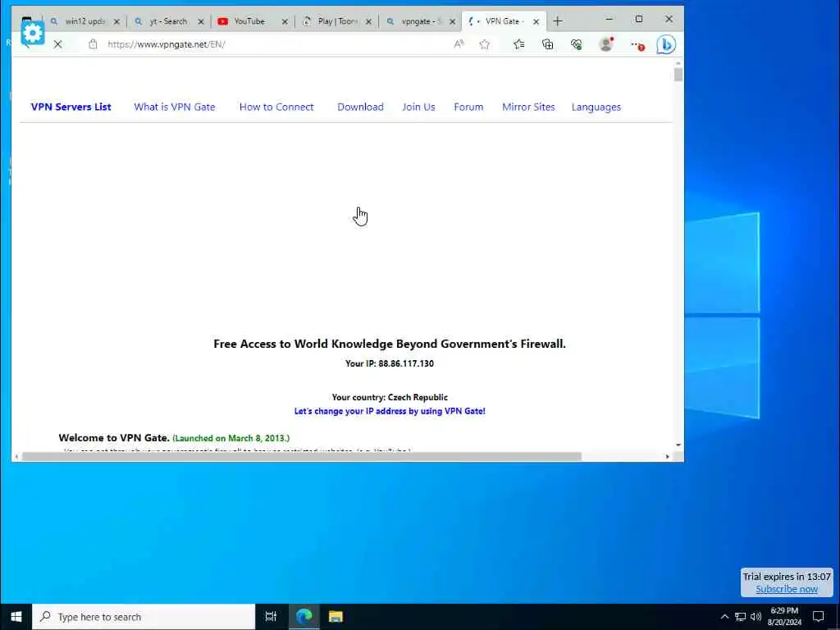Viewport: 840px width, 630px height.
Task: Open Join Us link
Action: [x=418, y=107]
